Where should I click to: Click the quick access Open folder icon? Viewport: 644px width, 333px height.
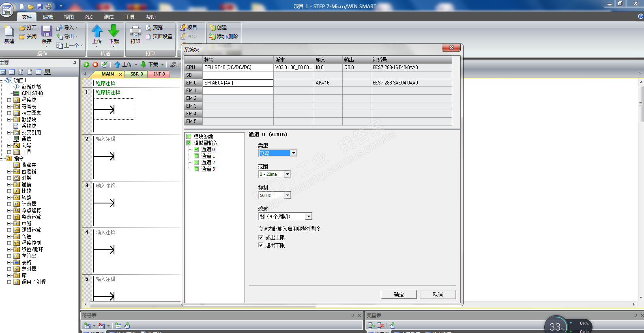coord(31,6)
